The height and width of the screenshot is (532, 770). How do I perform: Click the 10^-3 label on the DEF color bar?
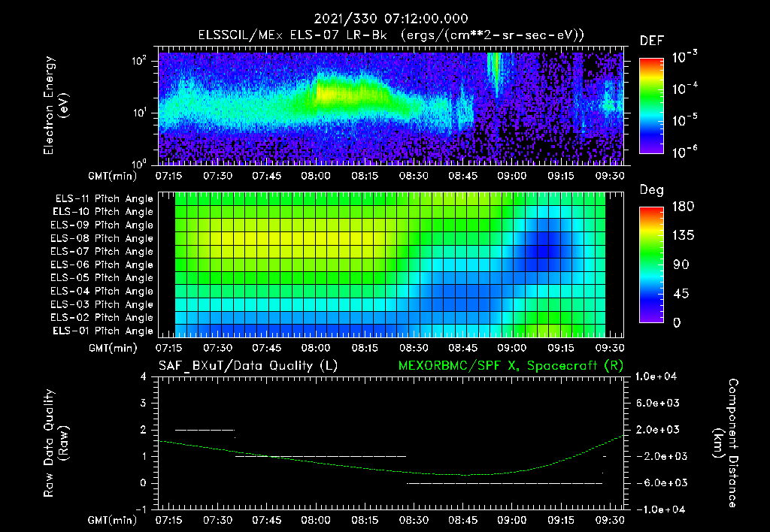pos(684,56)
